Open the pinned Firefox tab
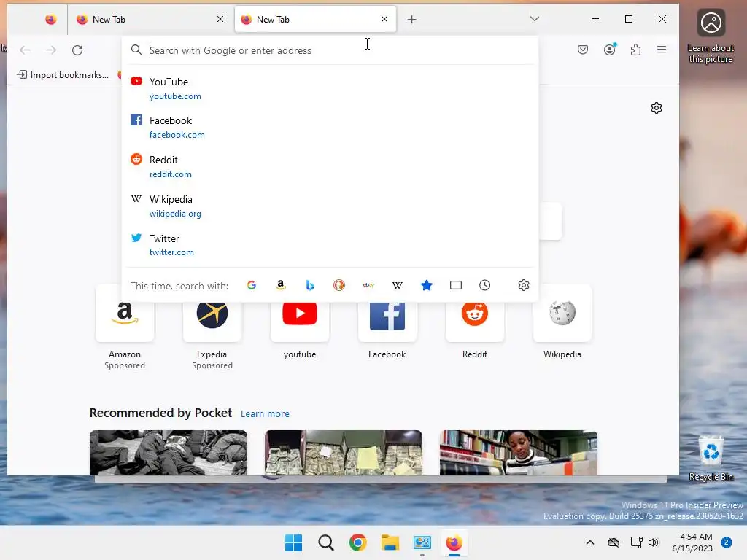The height and width of the screenshot is (560, 747). (50, 20)
